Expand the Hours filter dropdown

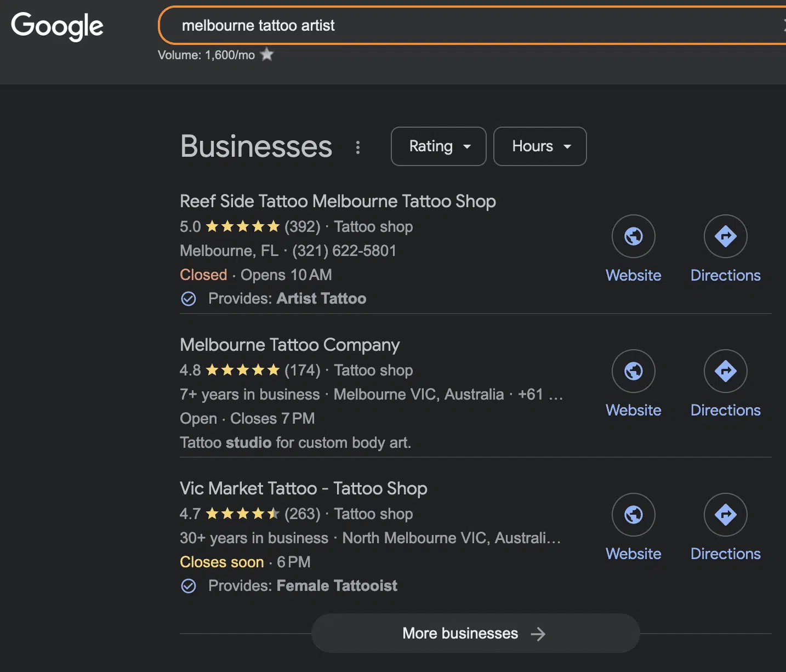[x=540, y=146]
